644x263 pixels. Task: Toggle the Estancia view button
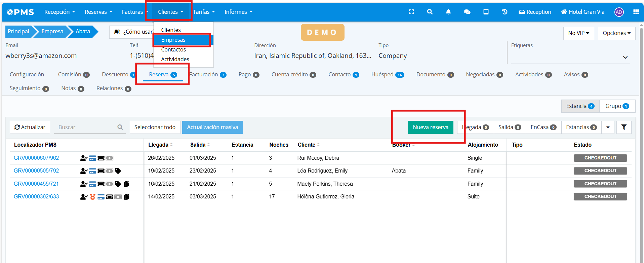pos(580,106)
